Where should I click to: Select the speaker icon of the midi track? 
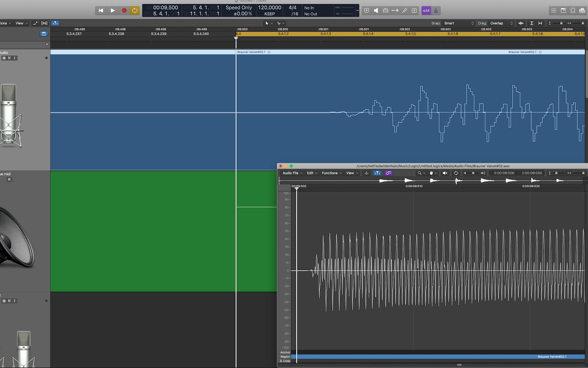point(17,237)
